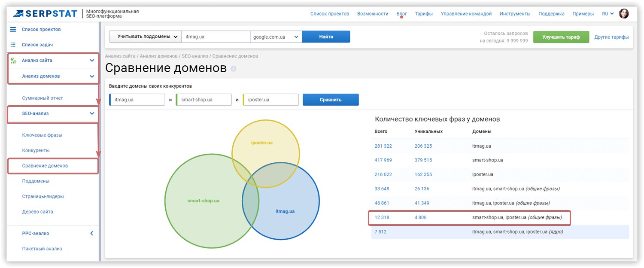Click the Serpstat logo

point(46,14)
